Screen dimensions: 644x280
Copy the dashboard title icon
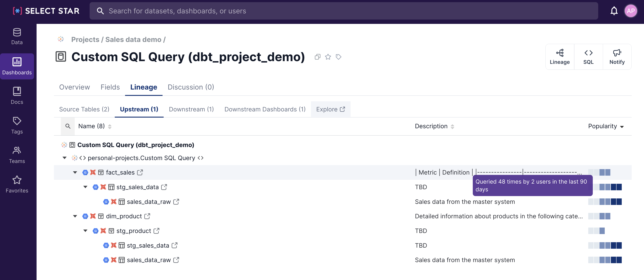(317, 57)
